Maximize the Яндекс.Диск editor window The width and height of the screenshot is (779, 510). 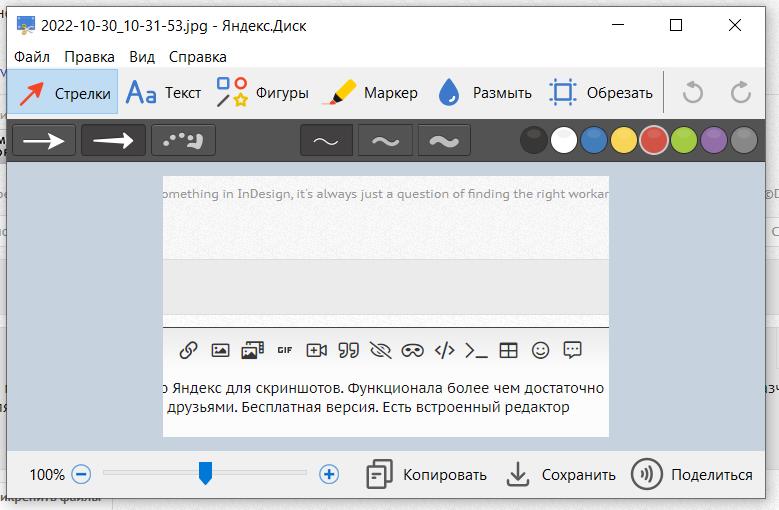tap(676, 25)
